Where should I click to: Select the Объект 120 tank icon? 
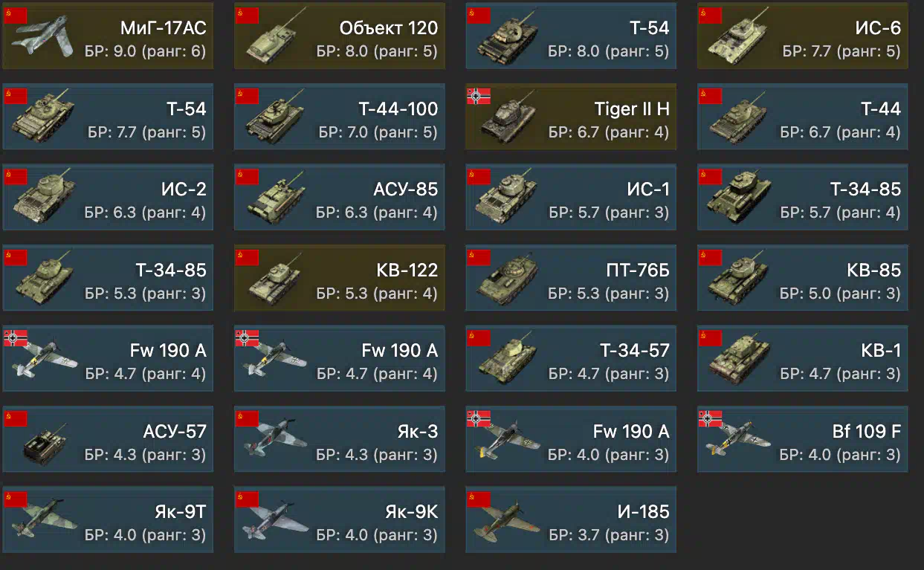(x=272, y=42)
